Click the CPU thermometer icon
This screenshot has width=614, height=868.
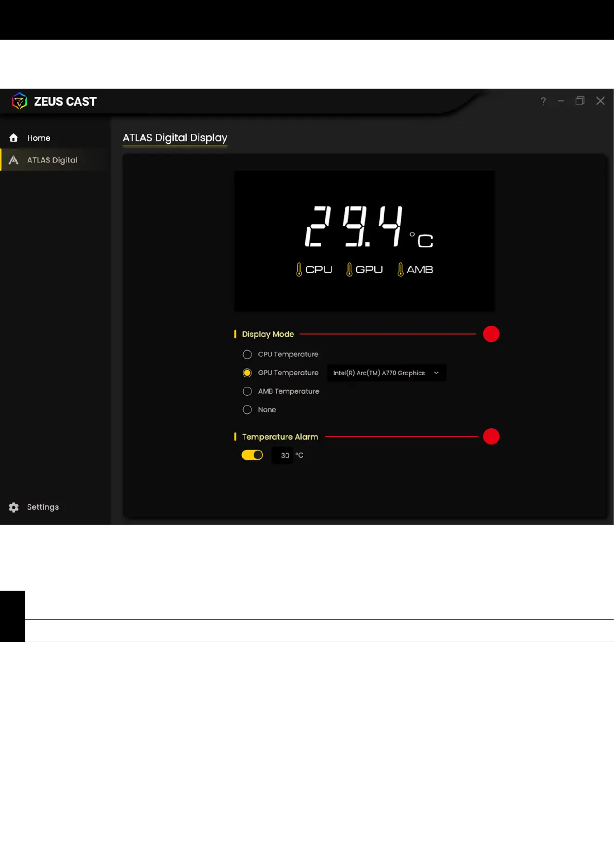[299, 270]
